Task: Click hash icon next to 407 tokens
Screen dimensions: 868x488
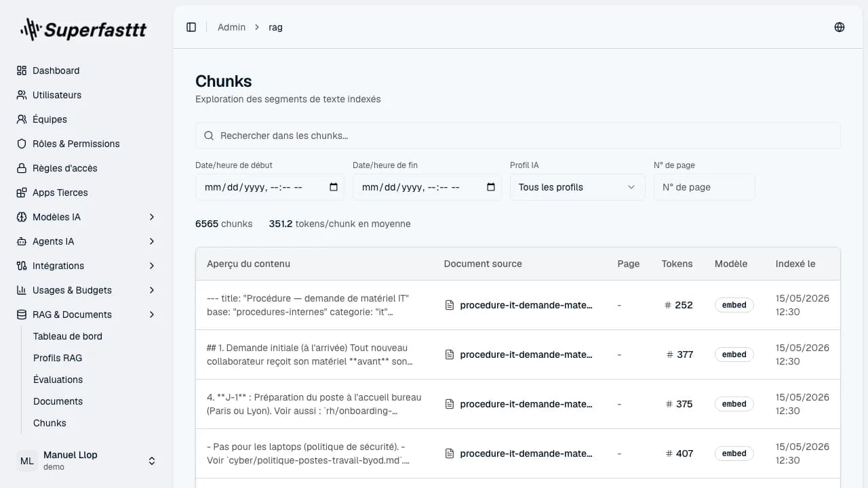Action: [669, 453]
